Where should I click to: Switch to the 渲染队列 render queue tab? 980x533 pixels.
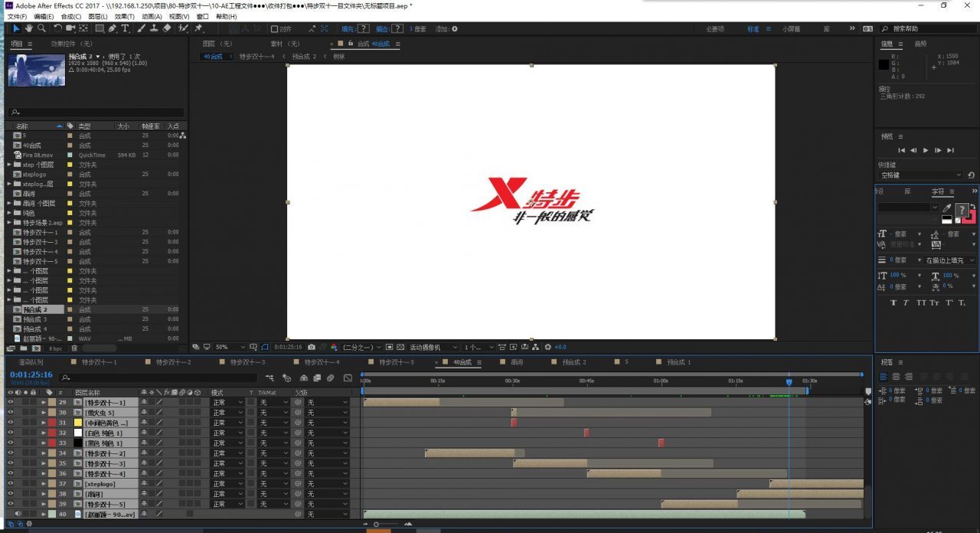32,361
